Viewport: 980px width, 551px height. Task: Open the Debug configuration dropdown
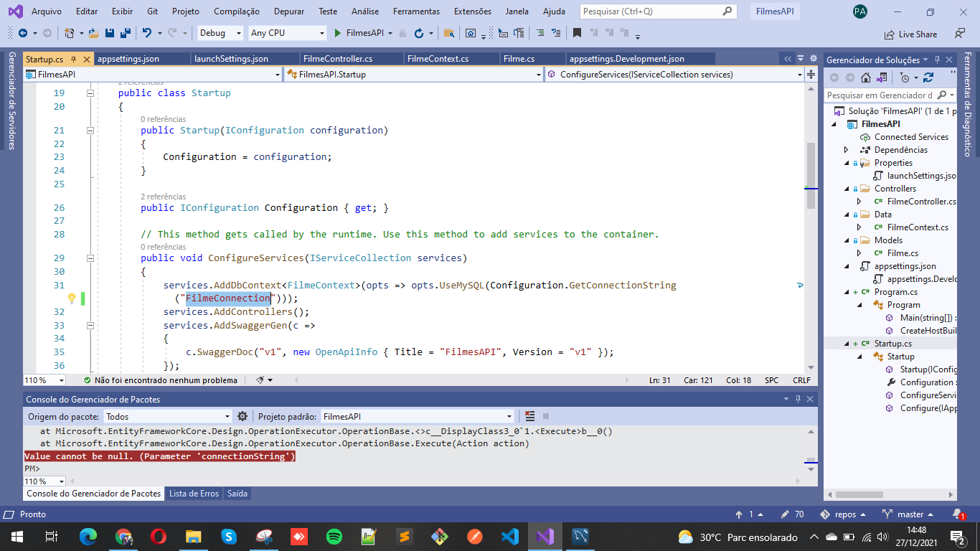click(x=221, y=33)
